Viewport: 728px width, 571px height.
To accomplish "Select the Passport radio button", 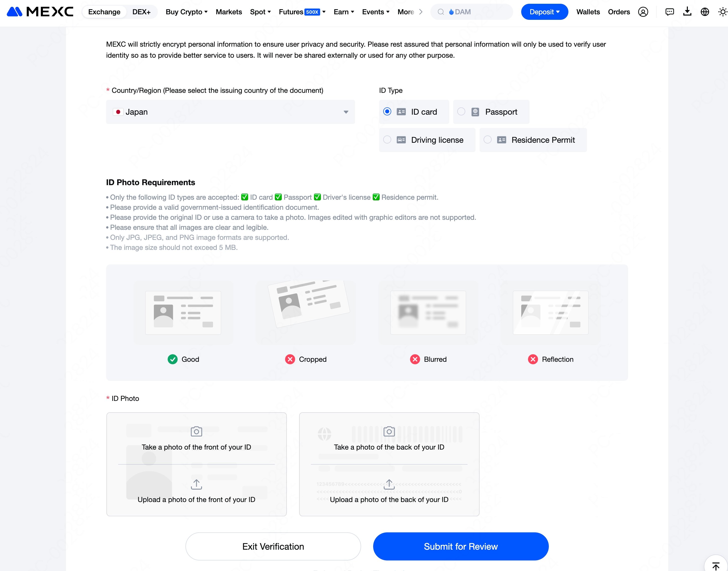I will 461,112.
